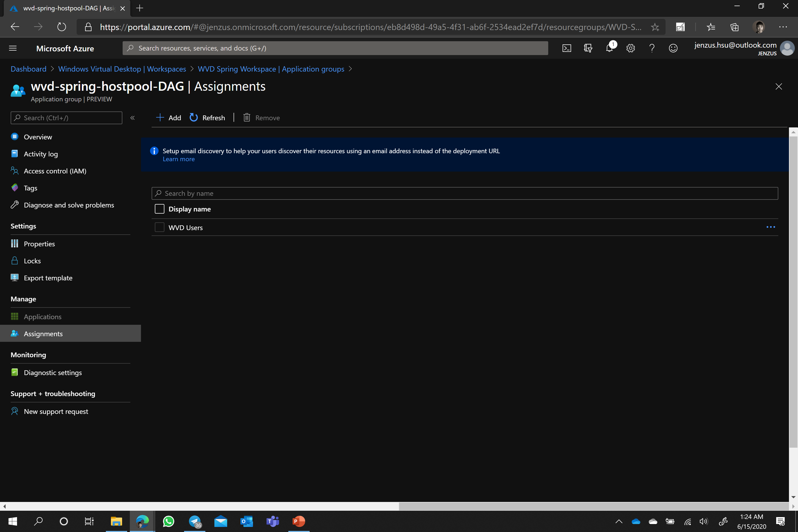This screenshot has width=798, height=532.
Task: Open the volume control in the tray
Action: click(x=704, y=521)
